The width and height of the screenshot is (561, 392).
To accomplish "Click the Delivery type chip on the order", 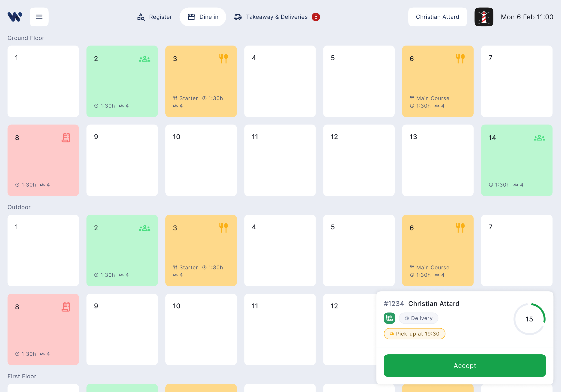I will 418,318.
